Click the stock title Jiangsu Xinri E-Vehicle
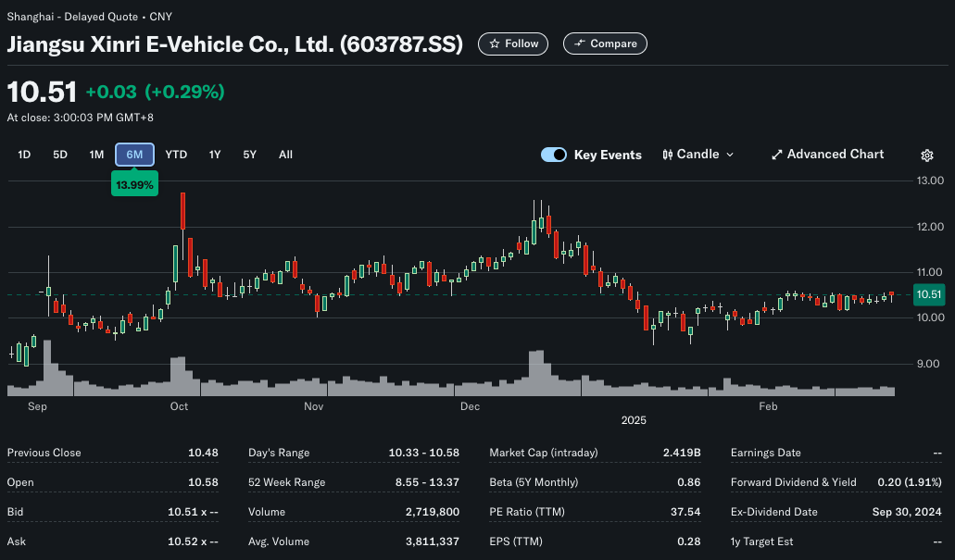955x560 pixels. 235,44
